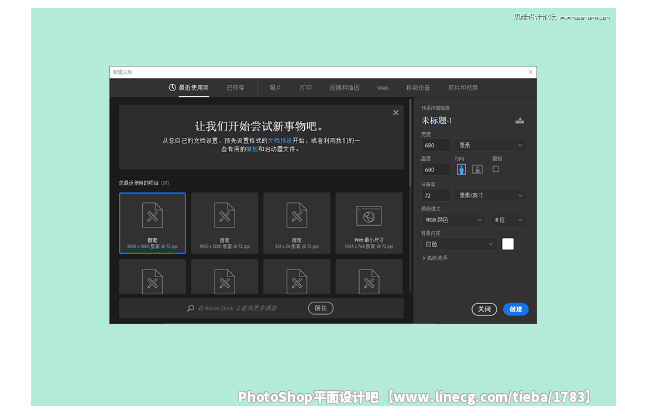Open the Web presets tab
646x416 pixels.
coord(382,88)
